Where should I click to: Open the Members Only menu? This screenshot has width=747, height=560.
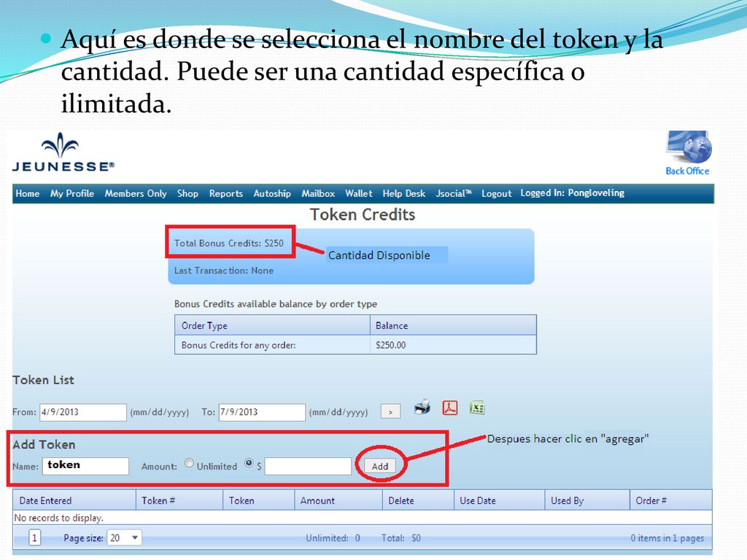[x=136, y=194]
